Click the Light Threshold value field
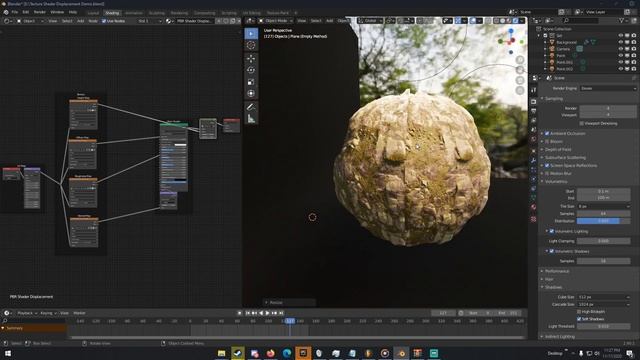This screenshot has height=360, width=640. point(603,326)
